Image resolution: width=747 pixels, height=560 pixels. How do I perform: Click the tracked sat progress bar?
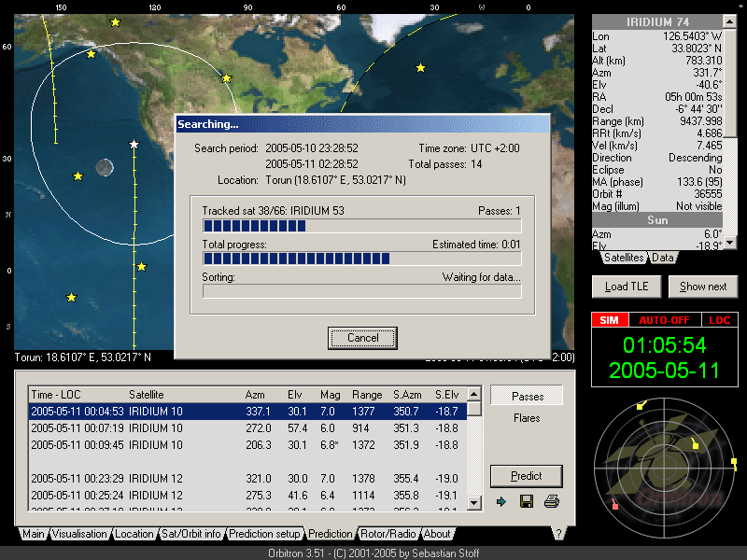tap(361, 226)
